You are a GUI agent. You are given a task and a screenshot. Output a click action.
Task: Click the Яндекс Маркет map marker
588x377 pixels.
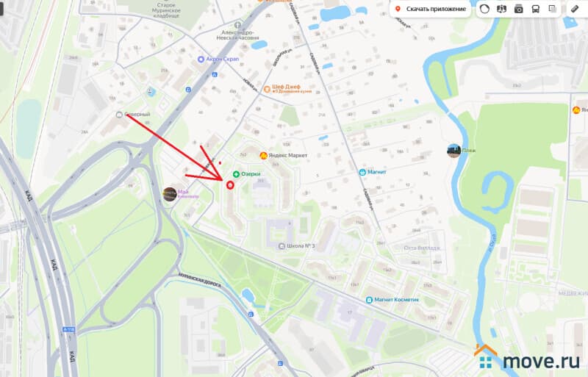[x=264, y=155]
